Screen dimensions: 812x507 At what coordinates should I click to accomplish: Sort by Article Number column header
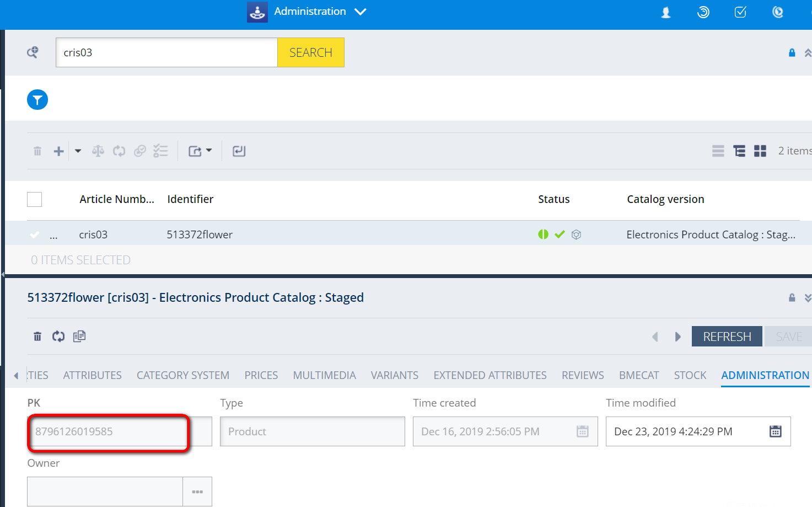click(117, 199)
